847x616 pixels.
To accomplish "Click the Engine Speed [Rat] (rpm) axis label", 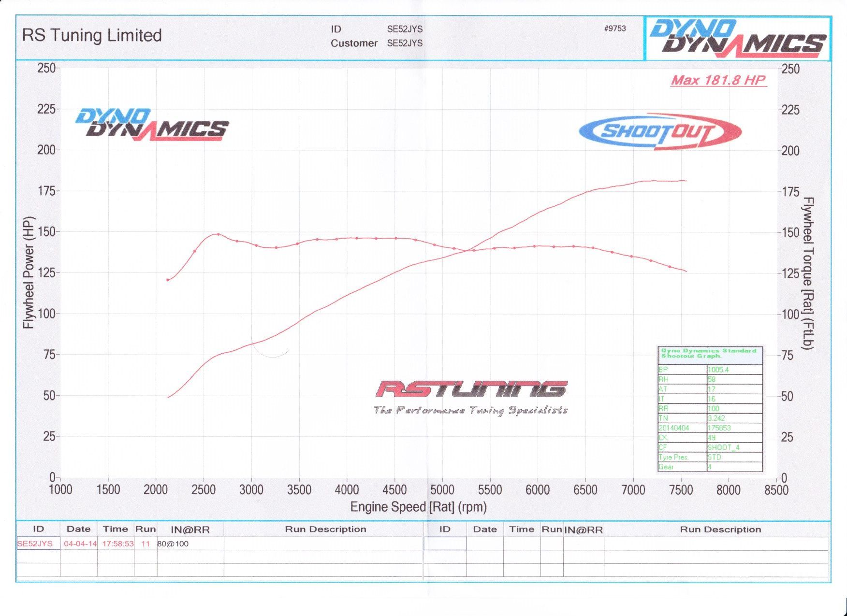I will (418, 507).
